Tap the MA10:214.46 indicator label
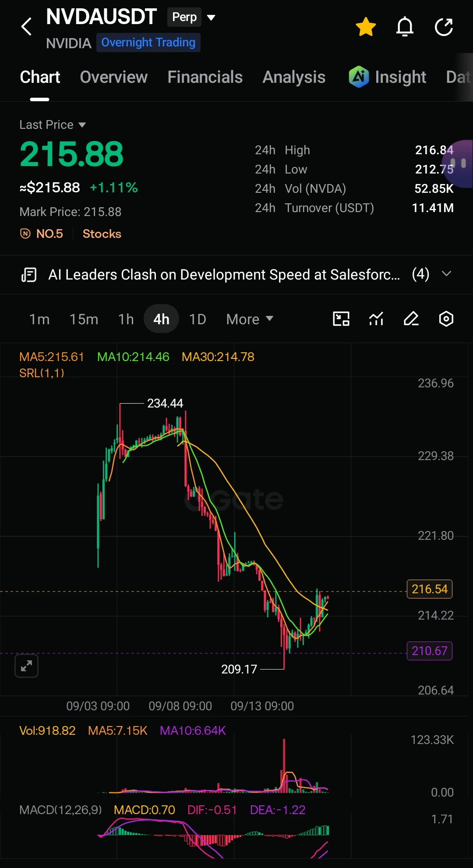This screenshot has width=473, height=868. pyautogui.click(x=133, y=357)
